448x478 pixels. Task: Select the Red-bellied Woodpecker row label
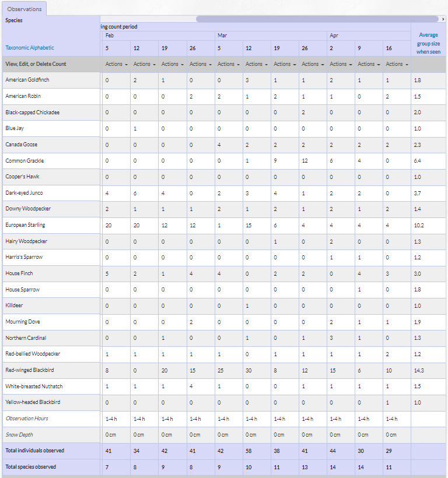[x=33, y=354]
